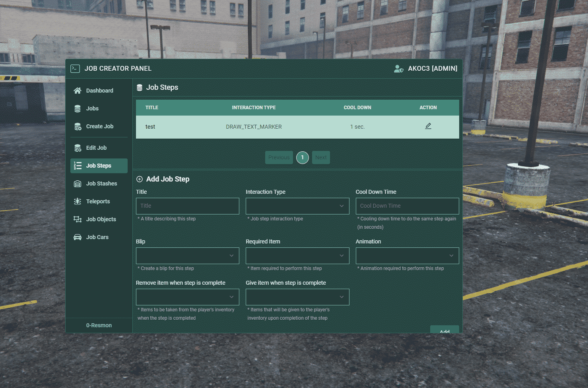Viewport: 588px width, 388px height.
Task: Click the Job Cars car icon
Action: coord(78,237)
